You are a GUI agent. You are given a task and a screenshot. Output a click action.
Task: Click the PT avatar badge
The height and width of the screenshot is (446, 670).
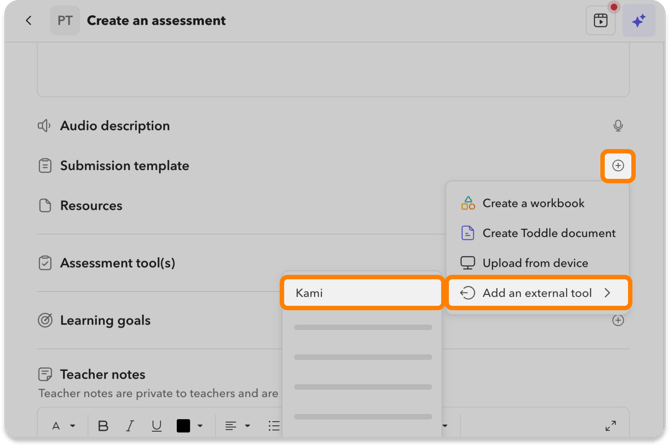tap(65, 21)
